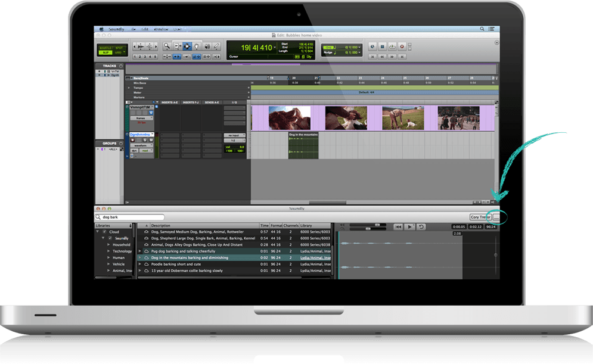Click the Scrubber speaker tool

207,46
